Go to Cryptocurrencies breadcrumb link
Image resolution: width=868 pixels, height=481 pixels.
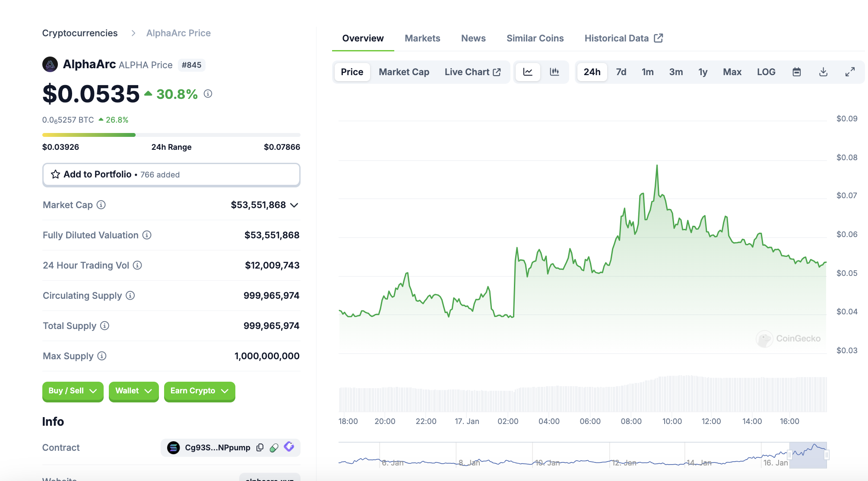tap(80, 33)
